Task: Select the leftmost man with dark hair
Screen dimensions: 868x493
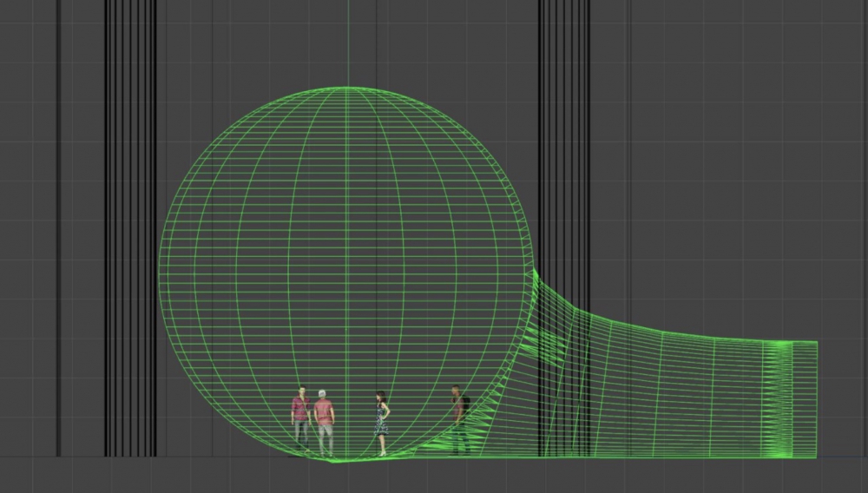Action: tap(301, 418)
